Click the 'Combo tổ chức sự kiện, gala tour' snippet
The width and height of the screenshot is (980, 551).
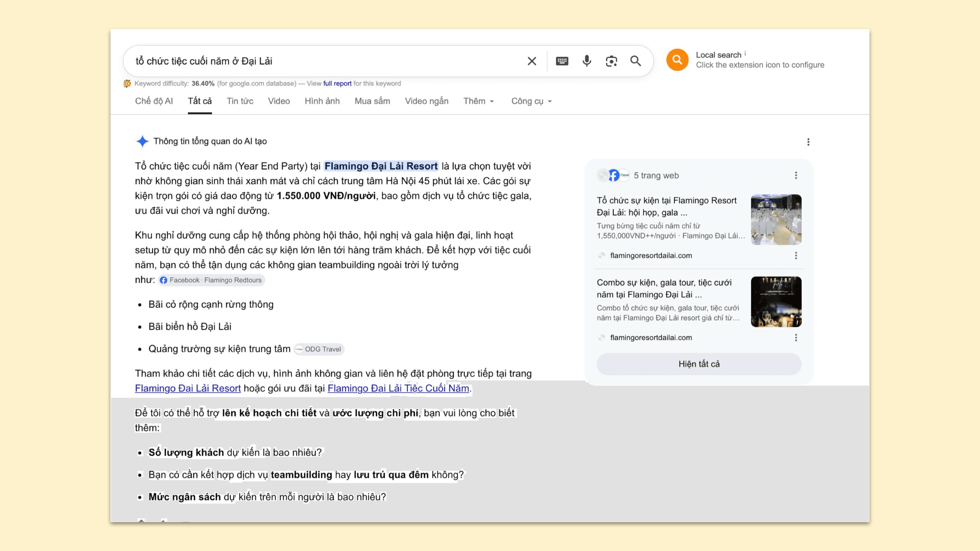(x=668, y=313)
